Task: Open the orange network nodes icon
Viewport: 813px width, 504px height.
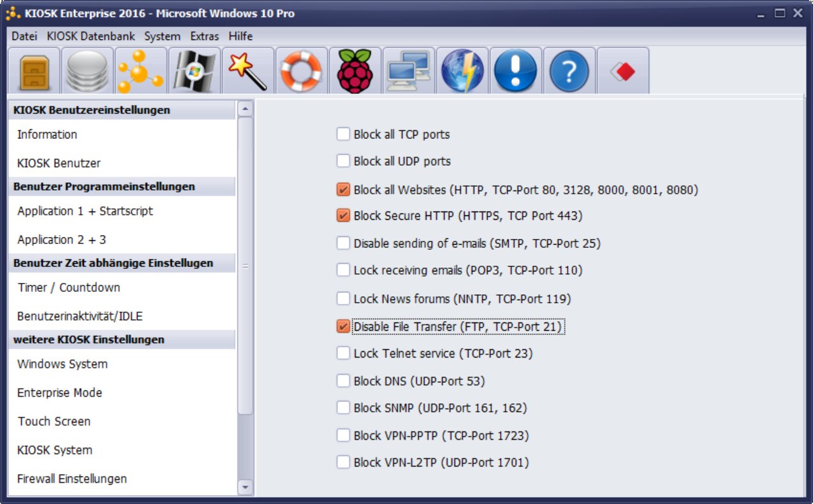Action: pos(141,71)
